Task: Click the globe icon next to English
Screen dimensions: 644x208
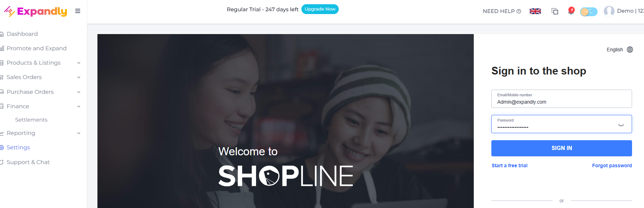Action: [630, 50]
